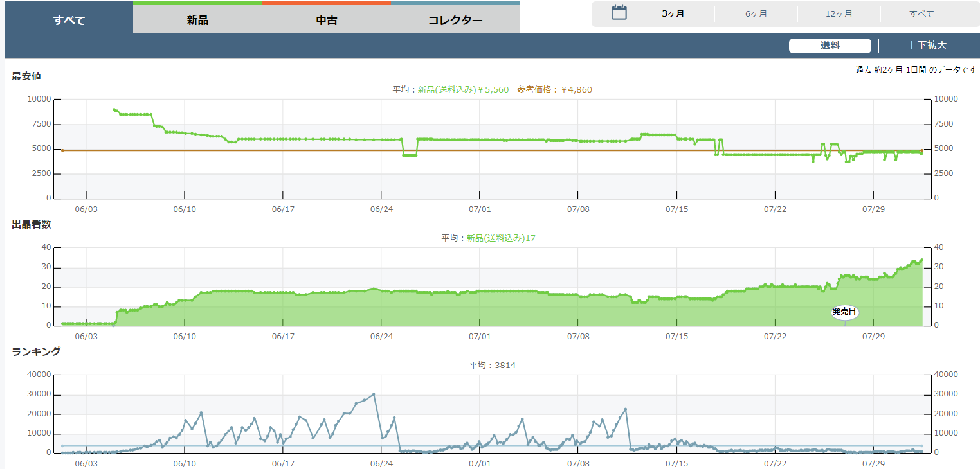This screenshot has width=980, height=469.
Task: Hide 新品(送料込み)17 series in seller chart
Action: [x=500, y=238]
